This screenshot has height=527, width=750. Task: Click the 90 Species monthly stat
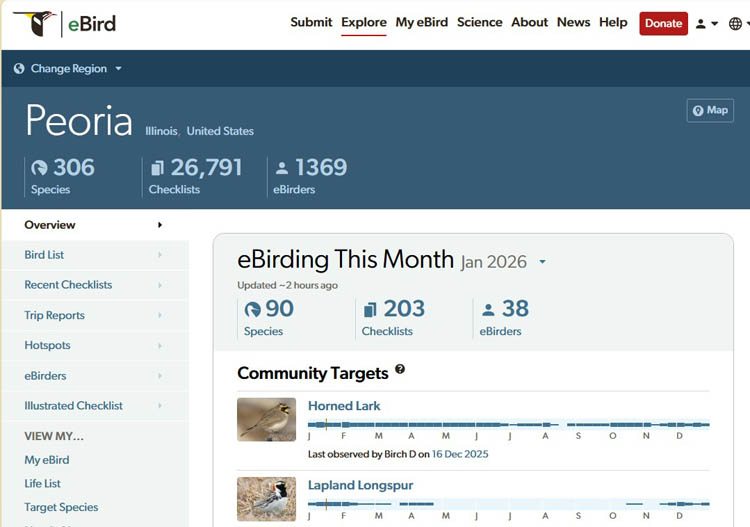[x=268, y=317]
